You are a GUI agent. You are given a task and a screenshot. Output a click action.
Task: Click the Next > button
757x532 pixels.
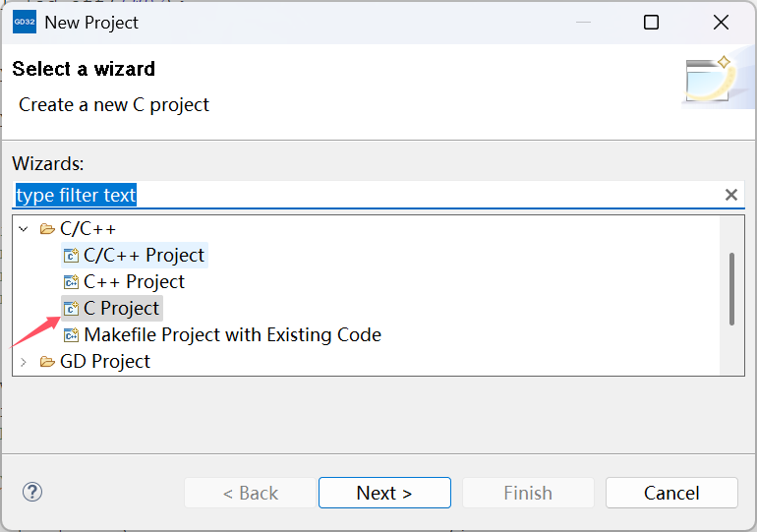[x=384, y=493]
